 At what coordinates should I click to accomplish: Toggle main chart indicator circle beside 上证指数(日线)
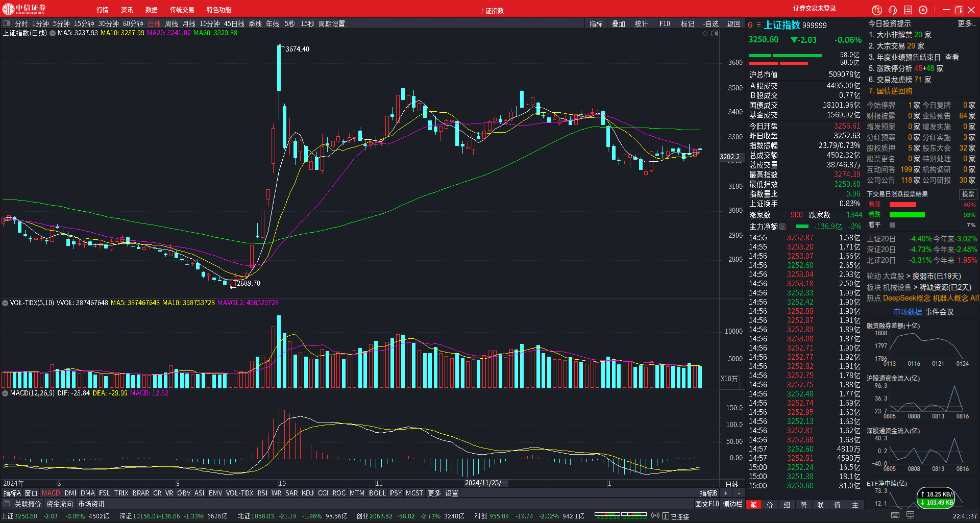pos(52,33)
